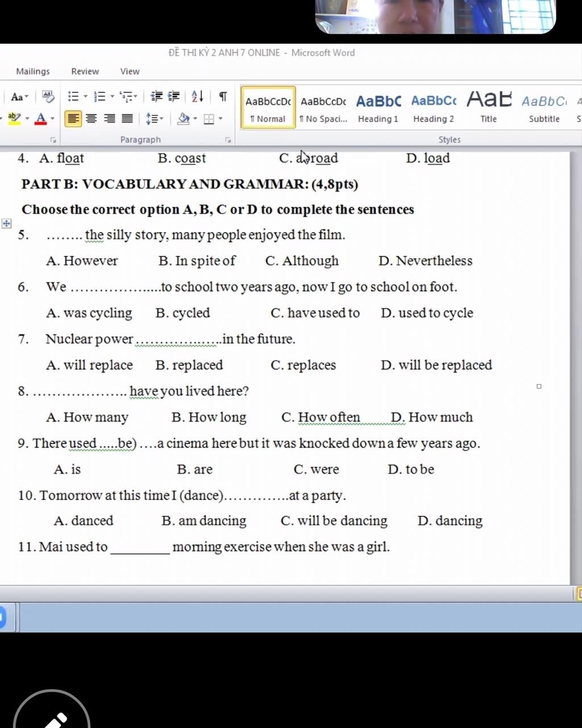Click answer "D. Nevertheless"
This screenshot has height=728, width=582.
[x=426, y=261]
